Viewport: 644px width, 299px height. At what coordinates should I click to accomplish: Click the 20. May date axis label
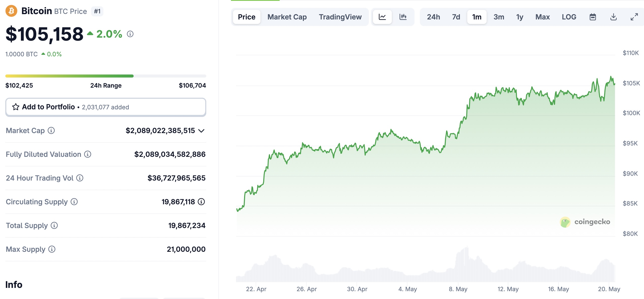[609, 289]
